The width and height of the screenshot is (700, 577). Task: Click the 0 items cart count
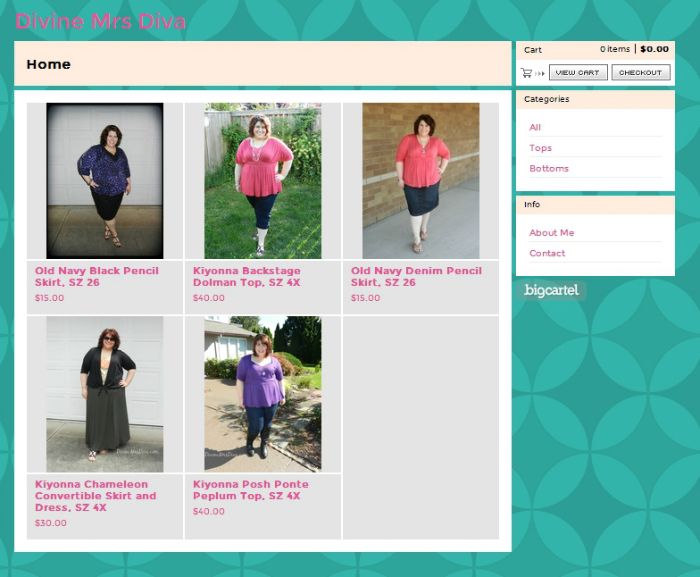click(615, 49)
